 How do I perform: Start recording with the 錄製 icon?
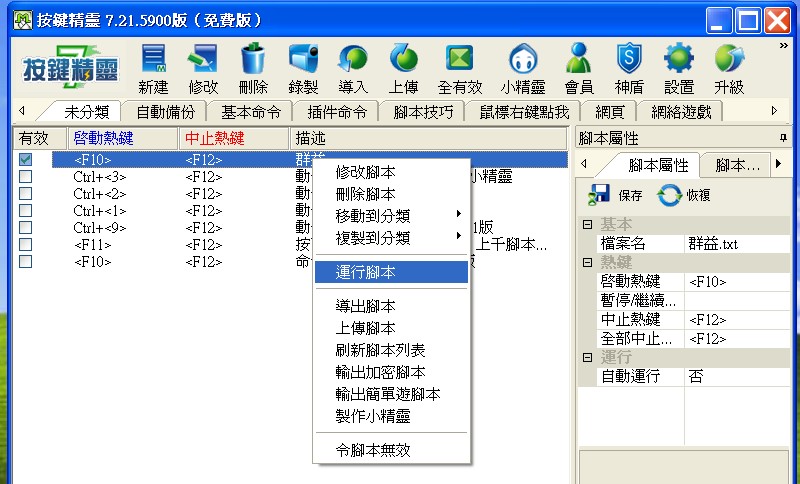[303, 59]
